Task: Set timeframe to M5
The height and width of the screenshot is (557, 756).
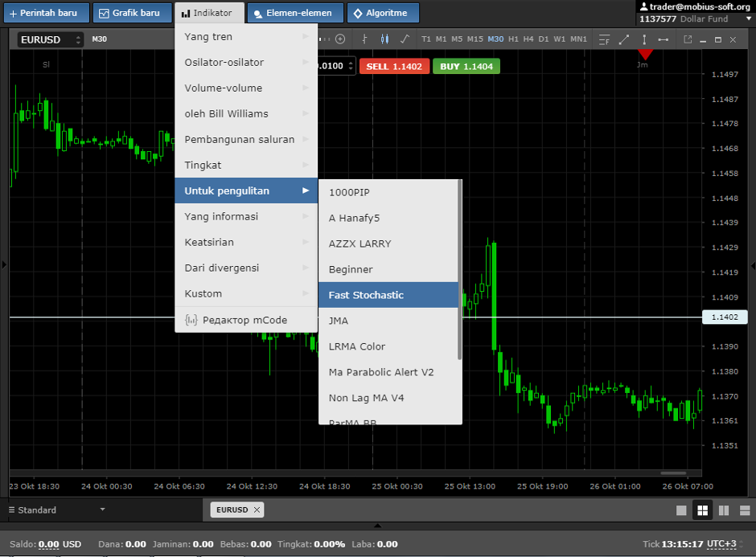Action: click(457, 39)
